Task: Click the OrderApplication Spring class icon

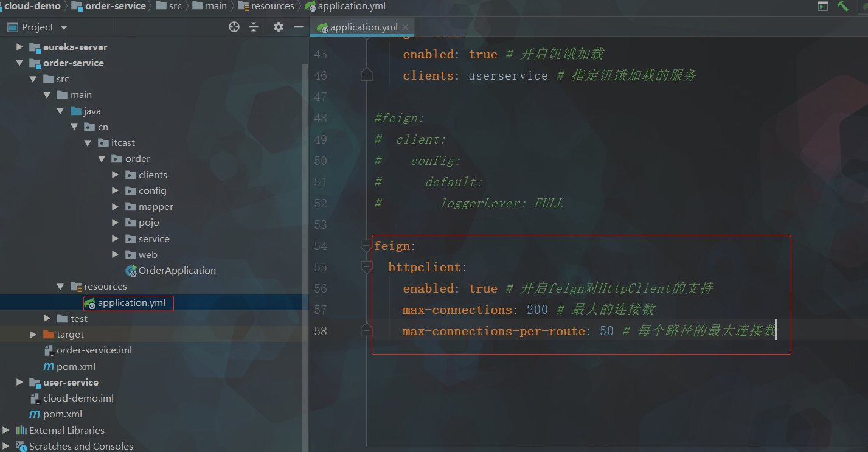Action: tap(131, 271)
